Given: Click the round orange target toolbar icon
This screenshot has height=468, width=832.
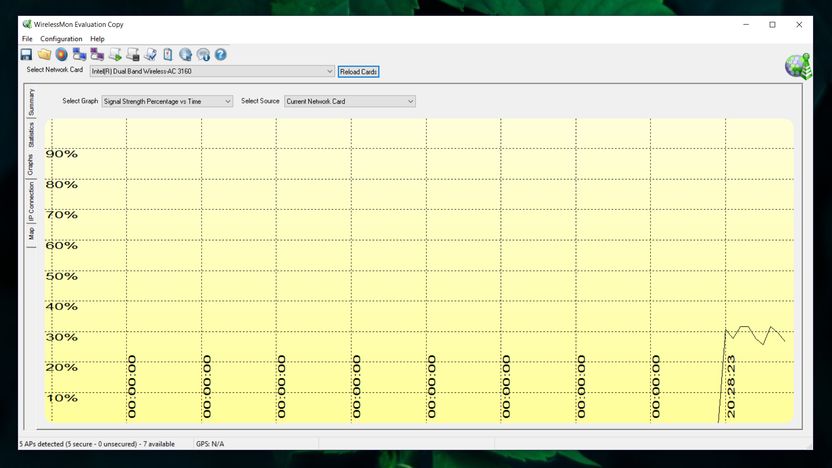Looking at the screenshot, I should (62, 55).
